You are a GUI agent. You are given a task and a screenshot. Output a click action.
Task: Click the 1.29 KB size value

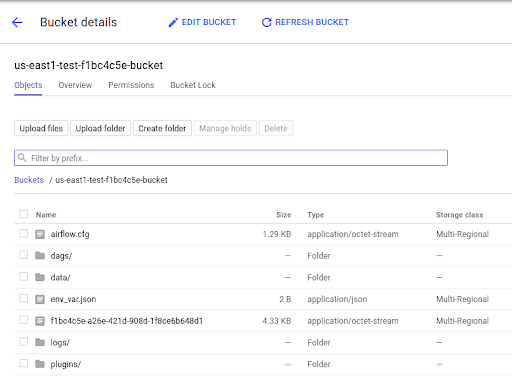point(277,234)
